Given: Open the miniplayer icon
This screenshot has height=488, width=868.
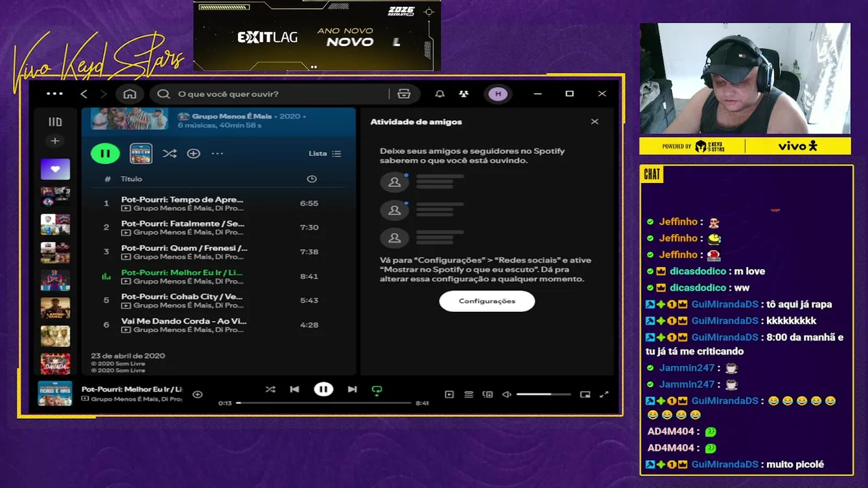Looking at the screenshot, I should (x=585, y=394).
